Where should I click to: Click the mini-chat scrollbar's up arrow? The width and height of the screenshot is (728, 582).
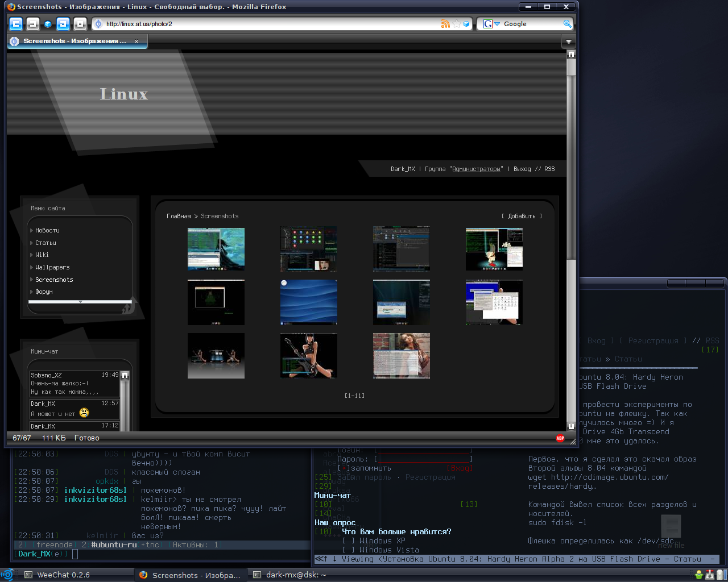[125, 375]
